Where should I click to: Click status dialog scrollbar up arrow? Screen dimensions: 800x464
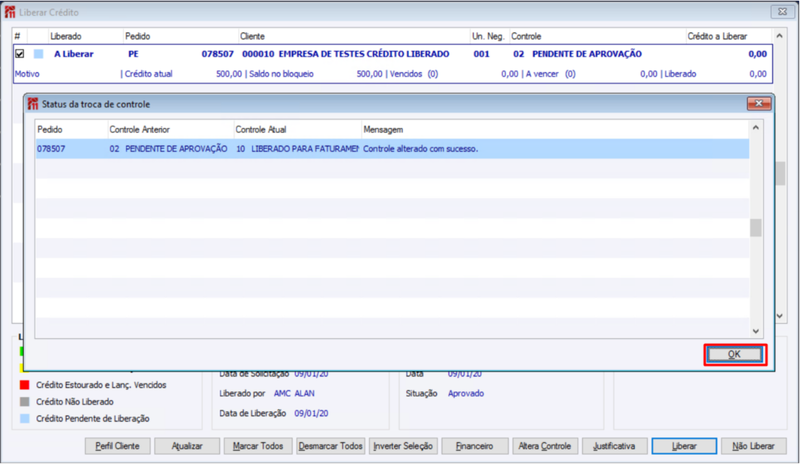point(756,128)
